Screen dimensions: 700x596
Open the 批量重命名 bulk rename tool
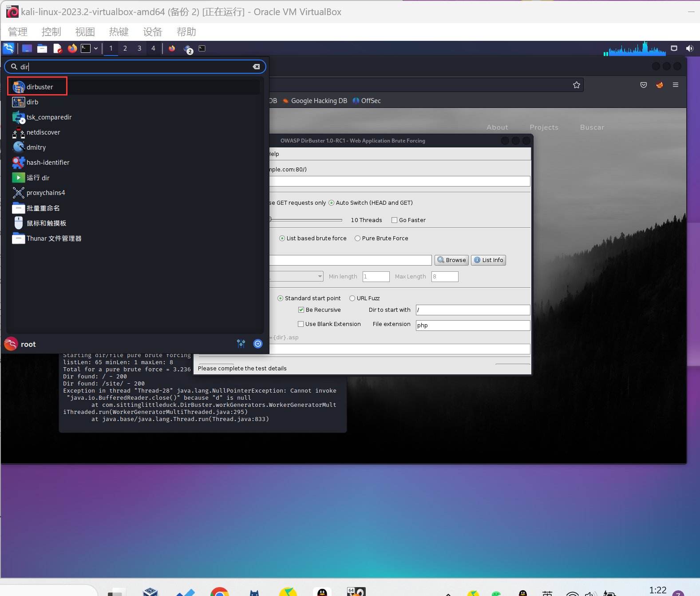(x=135, y=208)
